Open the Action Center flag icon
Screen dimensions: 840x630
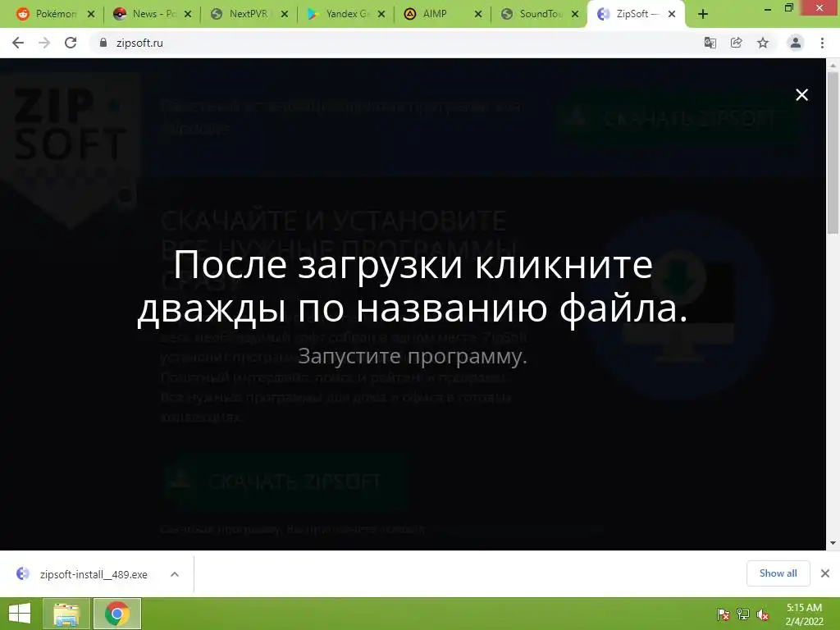point(723,614)
